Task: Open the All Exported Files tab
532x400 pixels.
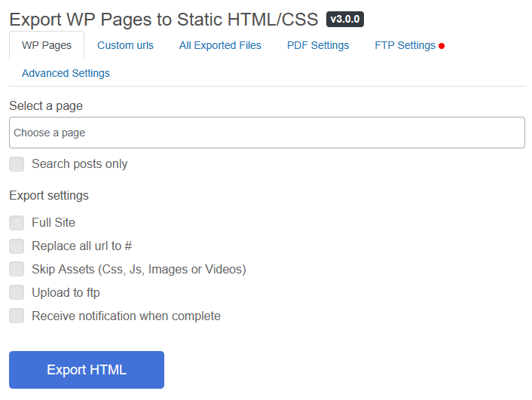Action: [x=220, y=45]
